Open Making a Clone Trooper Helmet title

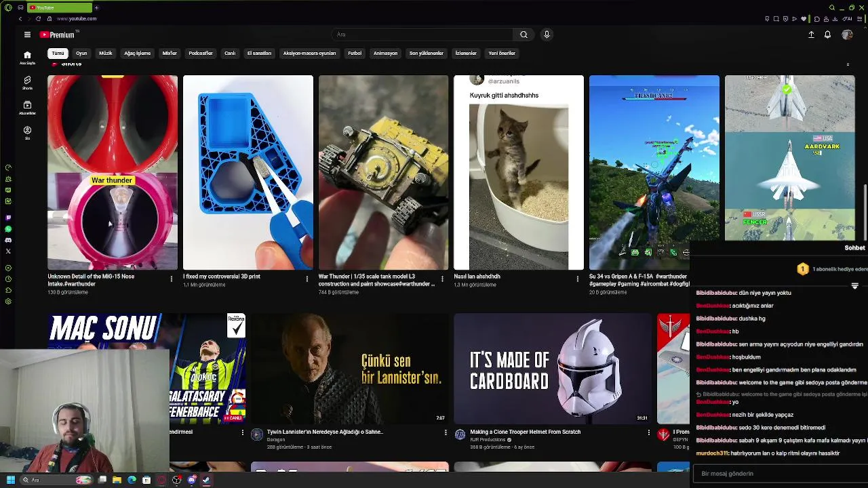[x=526, y=432]
